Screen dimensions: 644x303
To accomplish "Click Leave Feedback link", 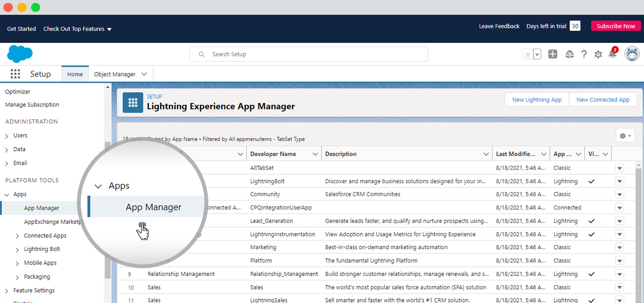I will pyautogui.click(x=499, y=26).
